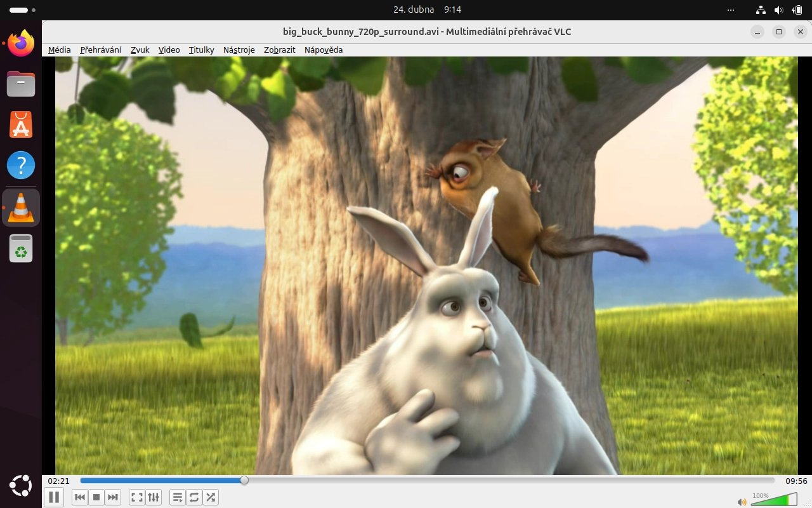Open the Přehrávání menu
This screenshot has width=812, height=508.
tap(101, 50)
